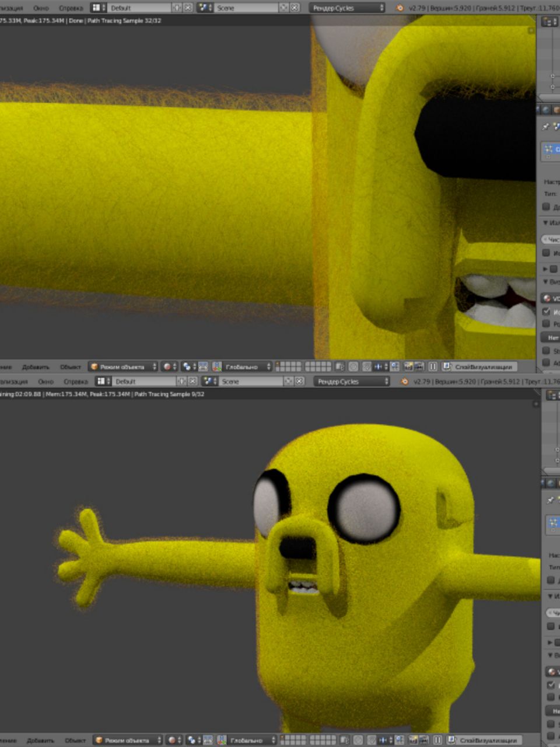This screenshot has width=560, height=747.
Task: Delete the Scene in the upper window
Action: [295, 8]
